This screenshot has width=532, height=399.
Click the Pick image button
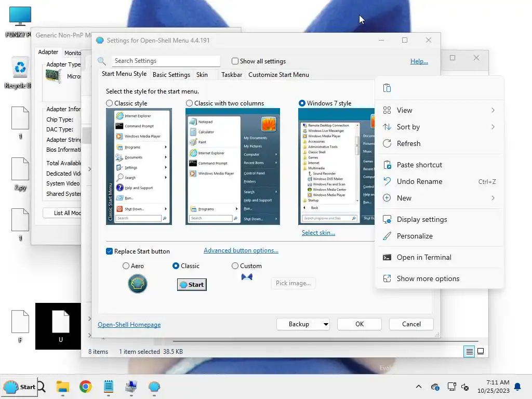pos(293,283)
